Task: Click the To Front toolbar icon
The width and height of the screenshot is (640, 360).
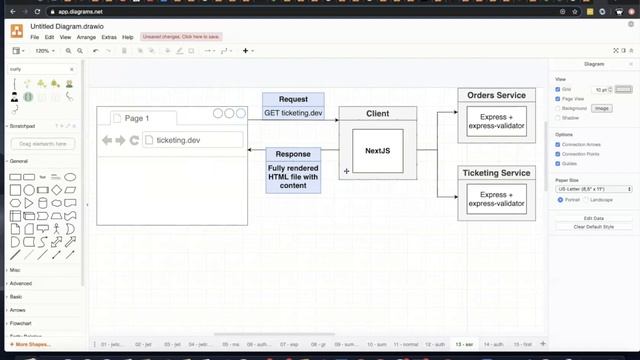Action: [x=140, y=51]
